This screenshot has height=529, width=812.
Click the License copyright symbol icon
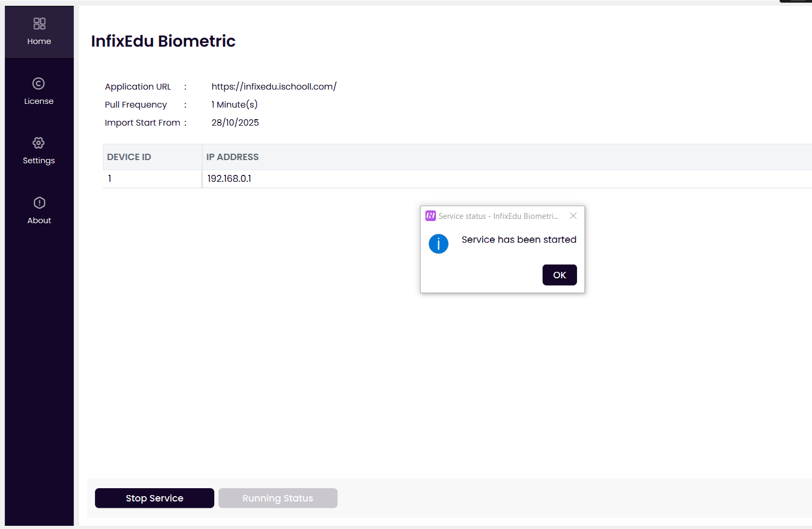[x=39, y=84]
